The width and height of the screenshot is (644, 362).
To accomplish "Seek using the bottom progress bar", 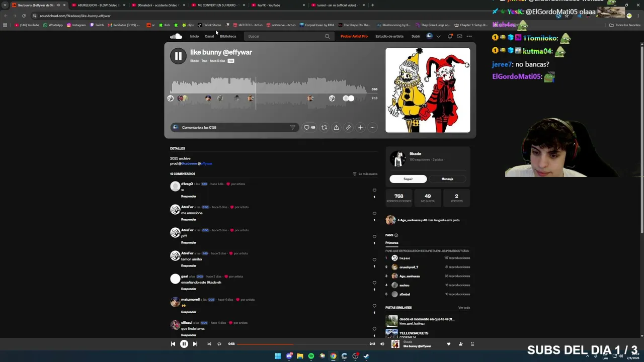I will [302, 344].
